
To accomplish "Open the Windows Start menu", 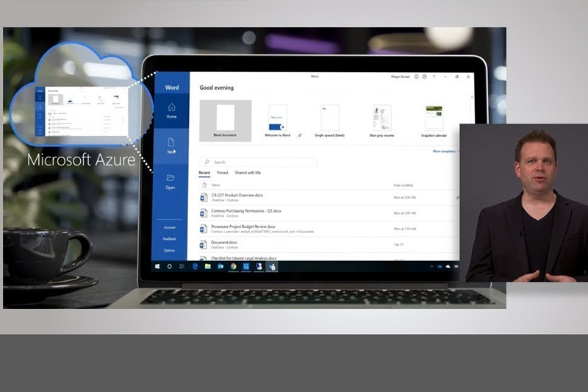I will pos(157,266).
